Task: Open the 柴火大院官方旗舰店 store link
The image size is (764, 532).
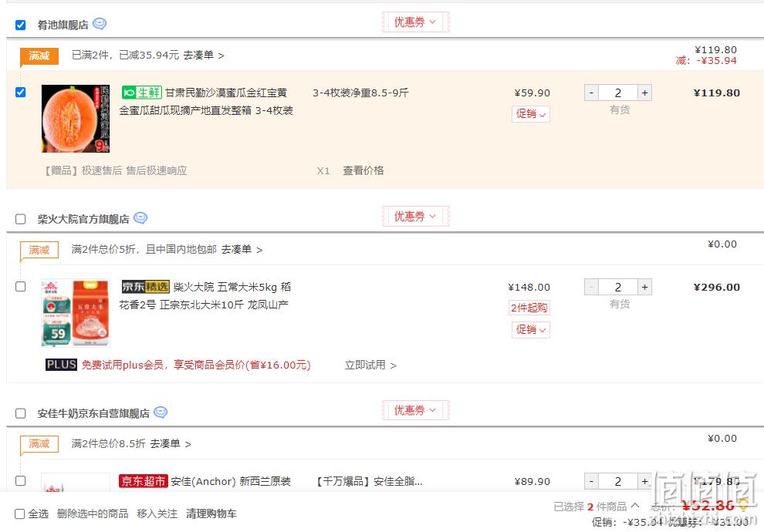Action: 83,219
